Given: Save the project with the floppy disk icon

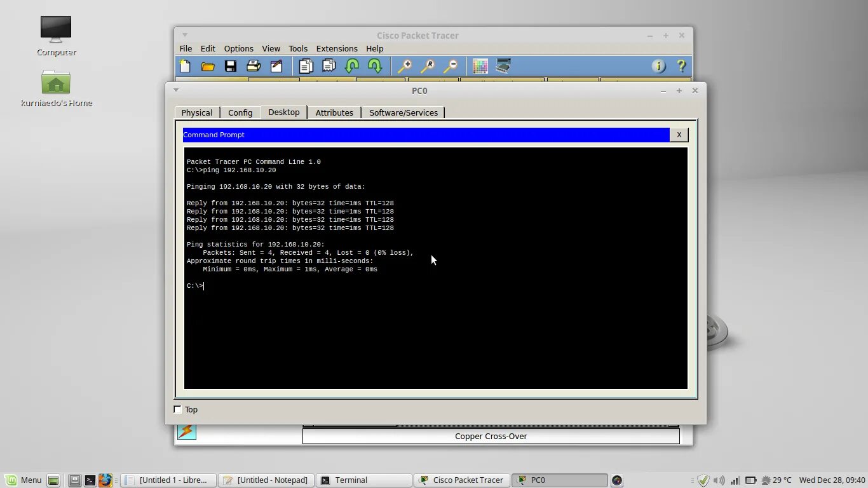Looking at the screenshot, I should (231, 66).
